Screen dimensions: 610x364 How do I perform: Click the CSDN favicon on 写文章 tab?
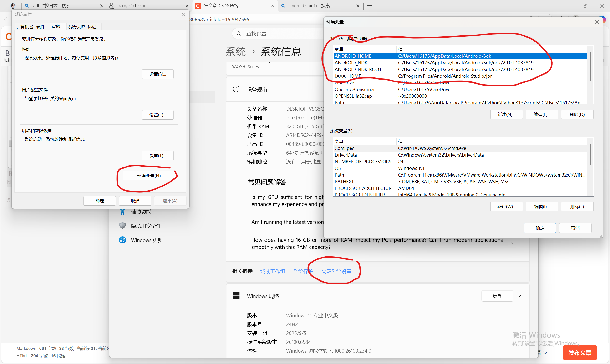pyautogui.click(x=198, y=6)
